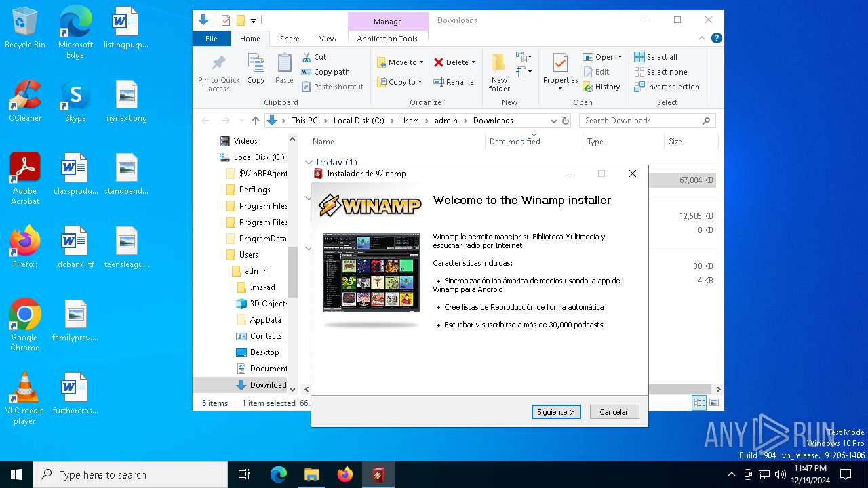
Task: Click Invert selection
Action: 667,87
